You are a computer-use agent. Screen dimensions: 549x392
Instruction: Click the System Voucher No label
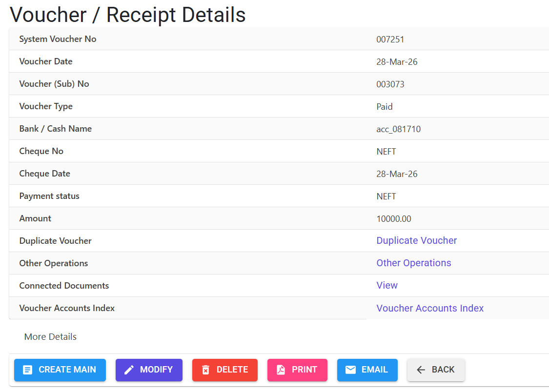[x=58, y=39]
